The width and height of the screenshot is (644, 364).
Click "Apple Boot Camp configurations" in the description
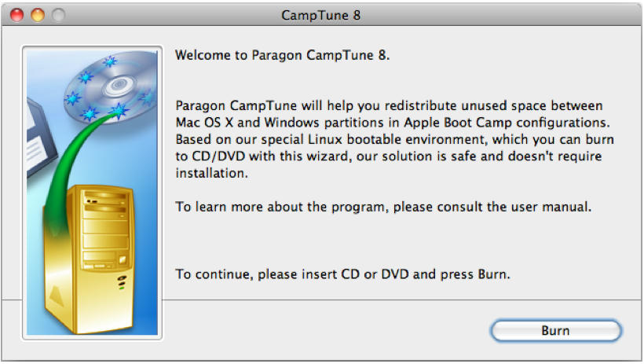pyautogui.click(x=507, y=123)
